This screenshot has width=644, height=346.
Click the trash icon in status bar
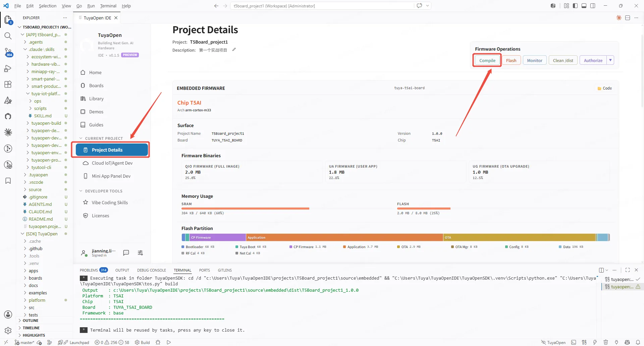[x=606, y=342]
